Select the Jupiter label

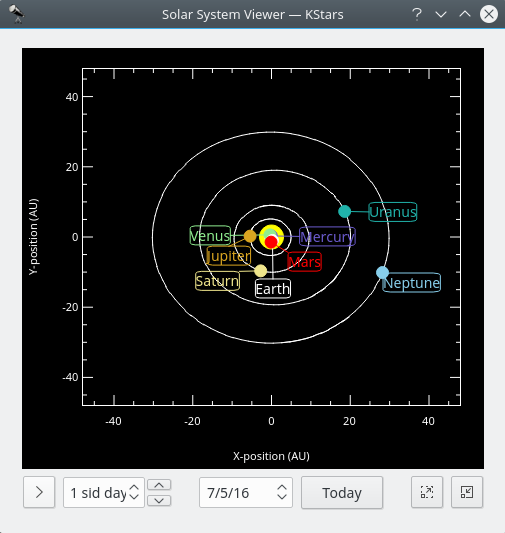(229, 256)
